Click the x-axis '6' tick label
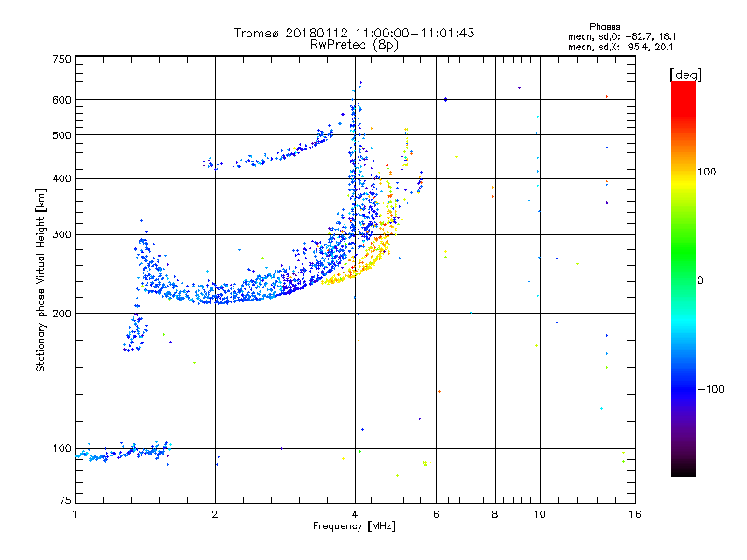This screenshot has width=747, height=560. pyautogui.click(x=436, y=514)
